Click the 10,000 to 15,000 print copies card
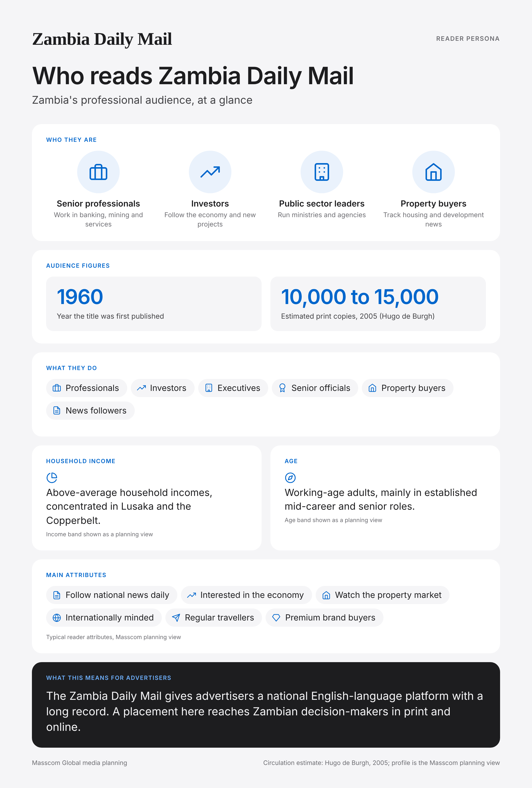Screen dimensions: 532x788 (x=378, y=303)
